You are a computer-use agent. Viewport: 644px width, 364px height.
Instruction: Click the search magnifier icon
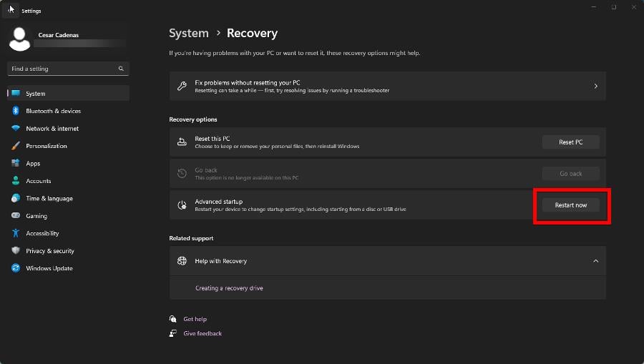pos(121,69)
